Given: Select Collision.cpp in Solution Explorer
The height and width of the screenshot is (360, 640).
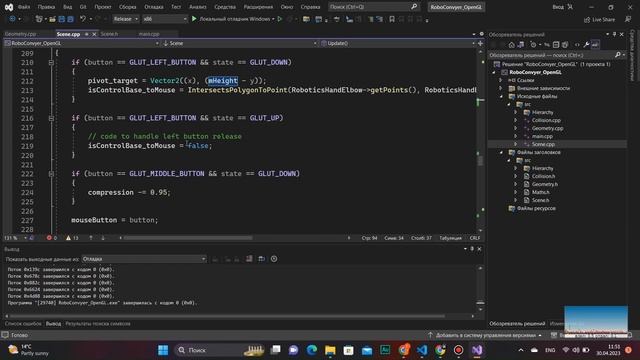Looking at the screenshot, I should pos(546,120).
